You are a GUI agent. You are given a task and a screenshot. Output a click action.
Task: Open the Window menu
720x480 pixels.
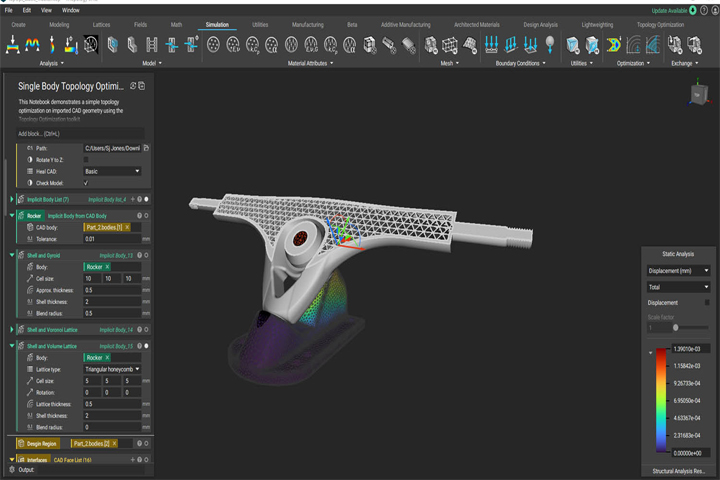coord(70,10)
